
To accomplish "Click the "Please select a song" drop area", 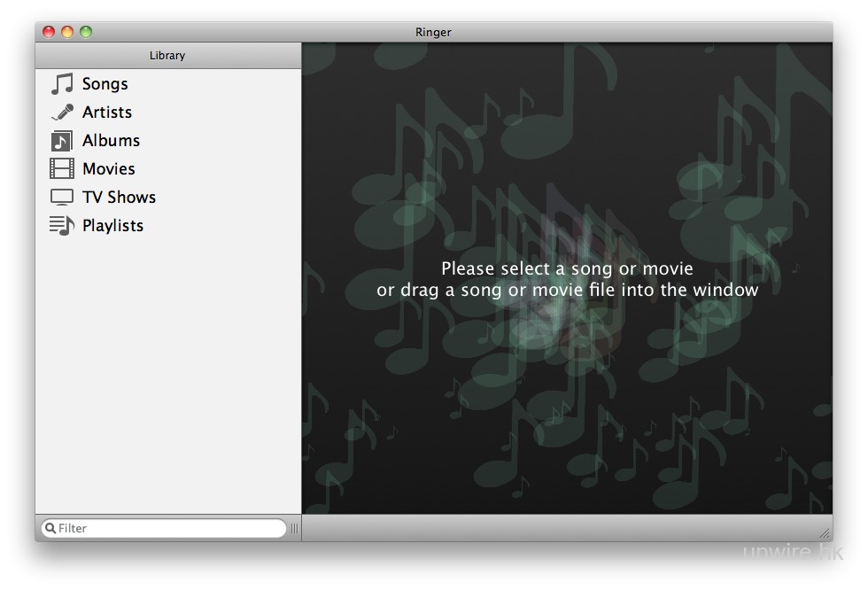I will [x=567, y=279].
